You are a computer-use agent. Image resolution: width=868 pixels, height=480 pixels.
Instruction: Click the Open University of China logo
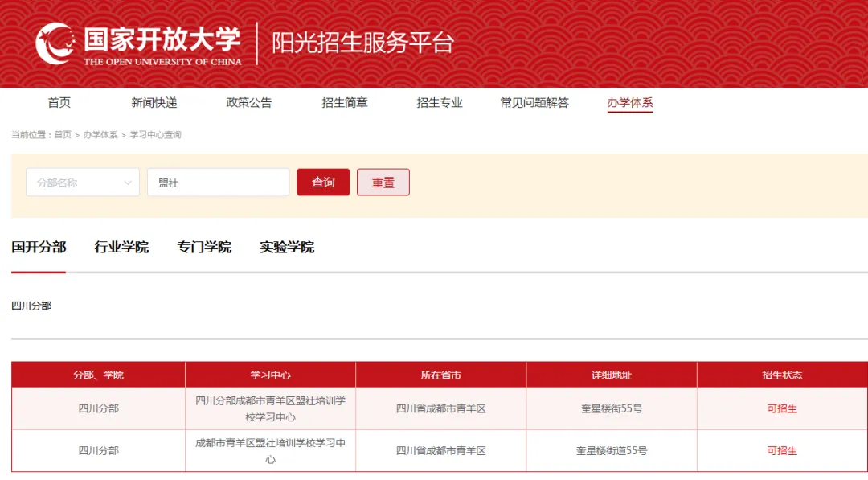pyautogui.click(x=138, y=43)
